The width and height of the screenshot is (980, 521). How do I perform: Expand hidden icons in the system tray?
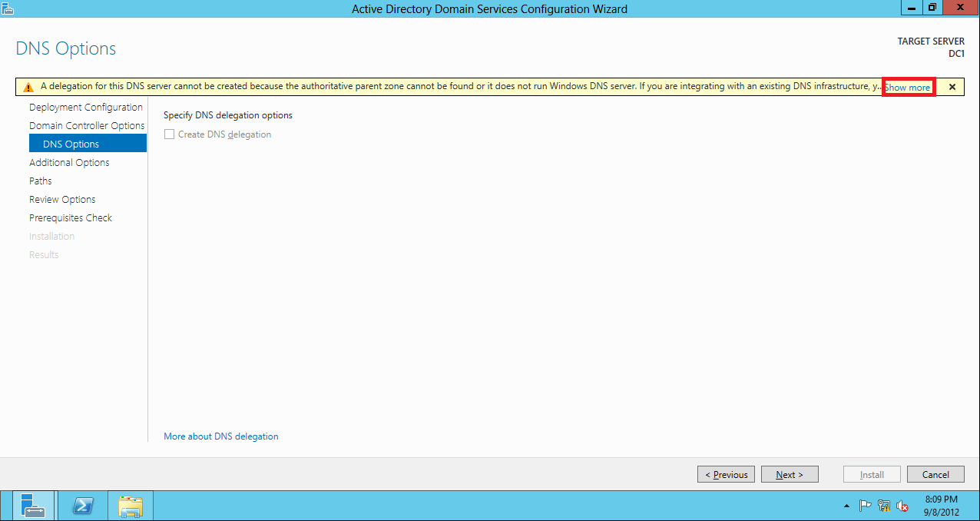pyautogui.click(x=846, y=506)
